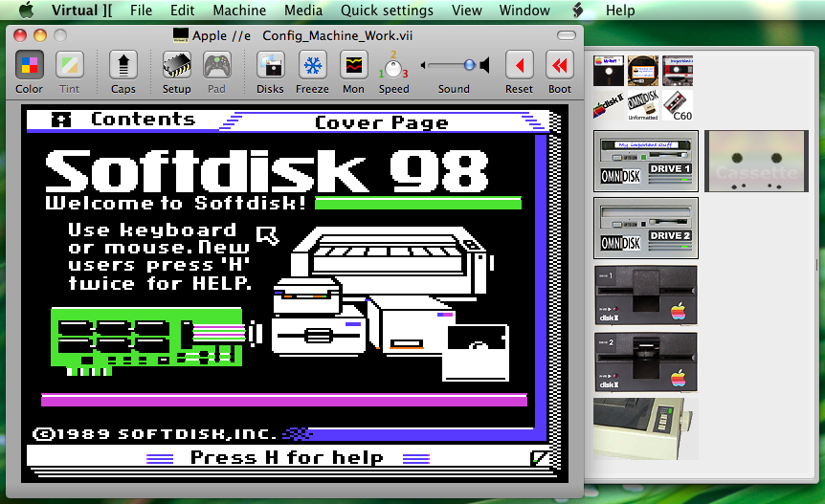Click Press H for help bar
Image resolution: width=825 pixels, height=504 pixels.
pyautogui.click(x=287, y=458)
